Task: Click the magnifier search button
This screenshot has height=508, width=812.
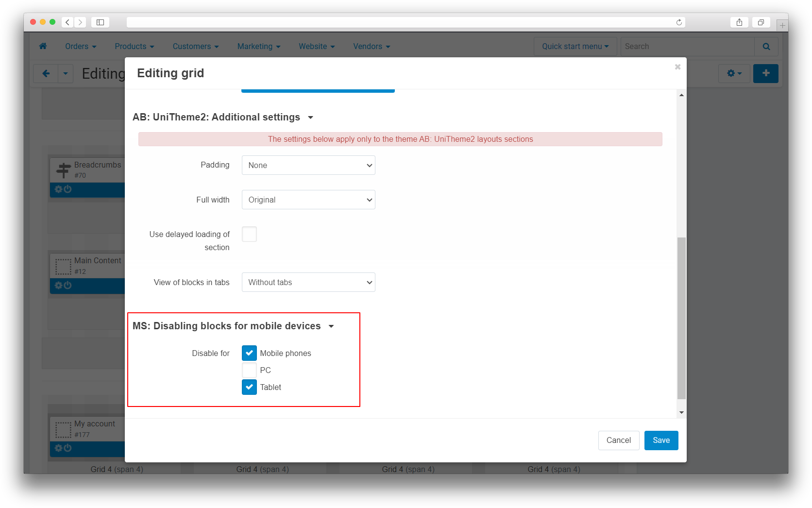Action: tap(766, 47)
